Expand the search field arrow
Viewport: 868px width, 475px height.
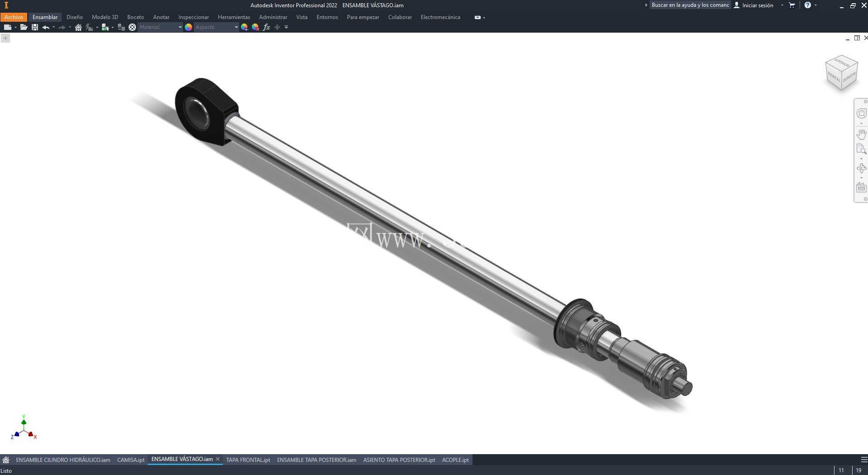point(646,5)
